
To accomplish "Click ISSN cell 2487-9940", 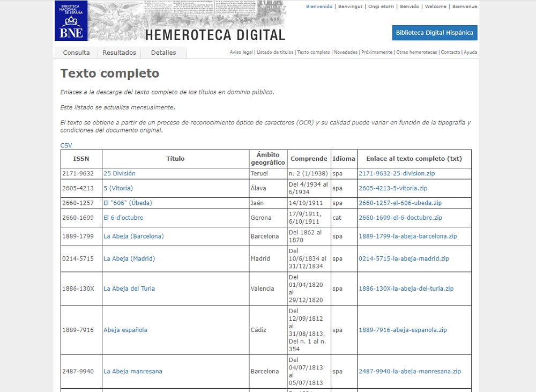I will tap(81, 372).
